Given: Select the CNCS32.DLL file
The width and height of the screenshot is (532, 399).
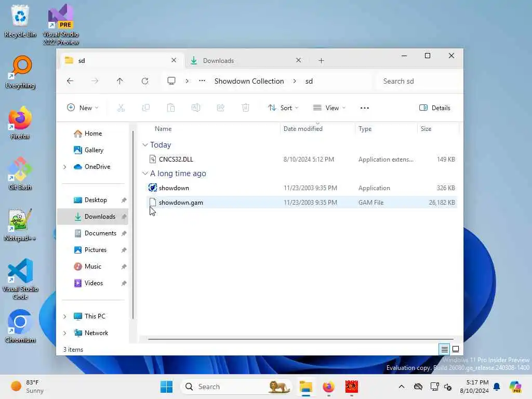Looking at the screenshot, I should [302, 159].
